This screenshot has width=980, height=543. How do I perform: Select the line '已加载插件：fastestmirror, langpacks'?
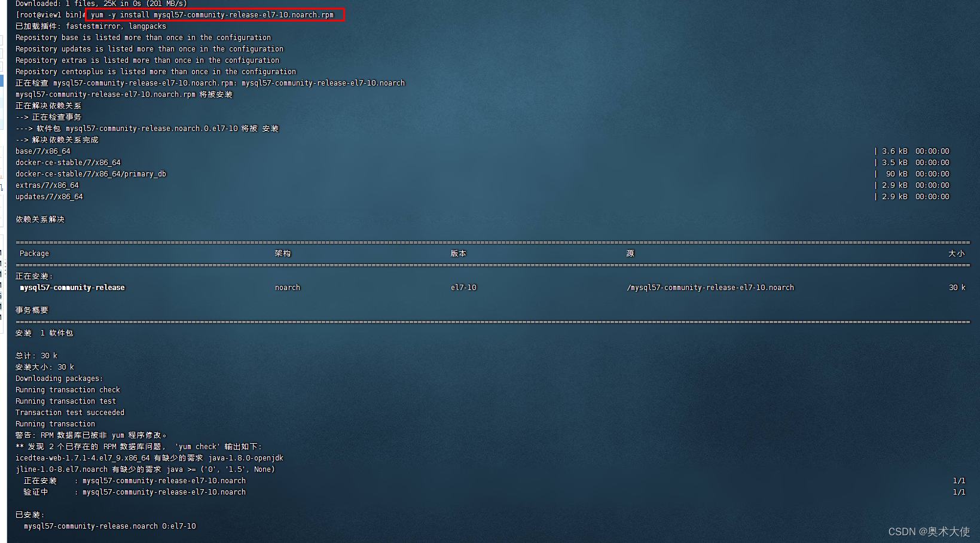[91, 26]
